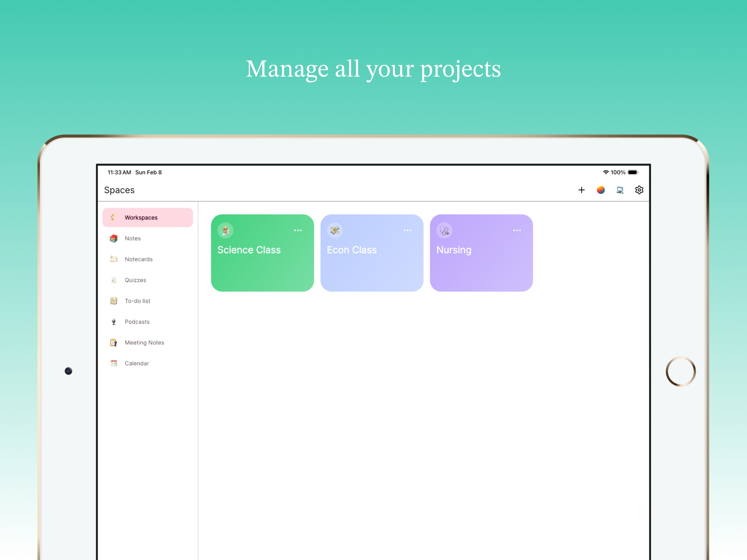Open Econ Class more options menu
This screenshot has height=560, width=747.
pos(407,230)
